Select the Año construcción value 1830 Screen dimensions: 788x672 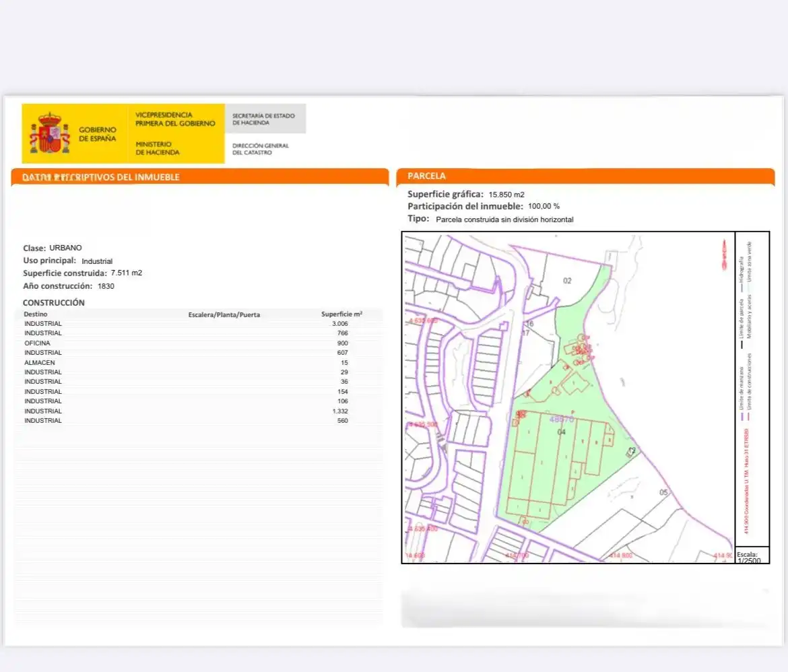(x=106, y=286)
